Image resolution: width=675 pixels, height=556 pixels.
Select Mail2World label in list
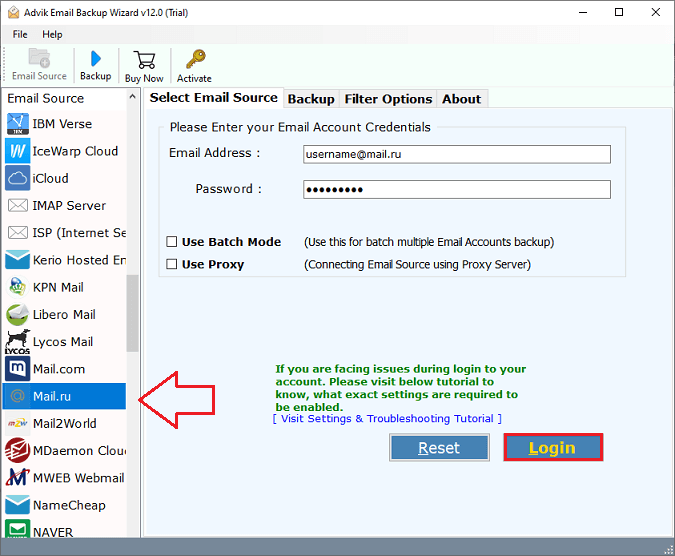[65, 423]
